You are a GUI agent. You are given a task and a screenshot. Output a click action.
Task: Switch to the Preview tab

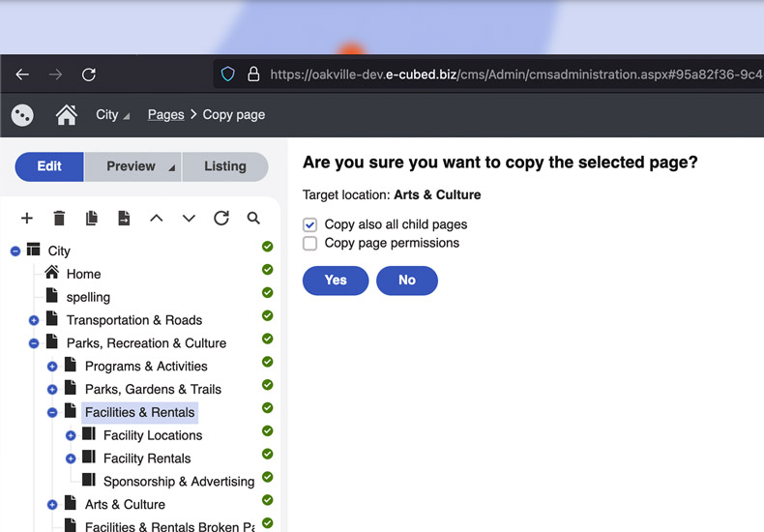(x=132, y=166)
